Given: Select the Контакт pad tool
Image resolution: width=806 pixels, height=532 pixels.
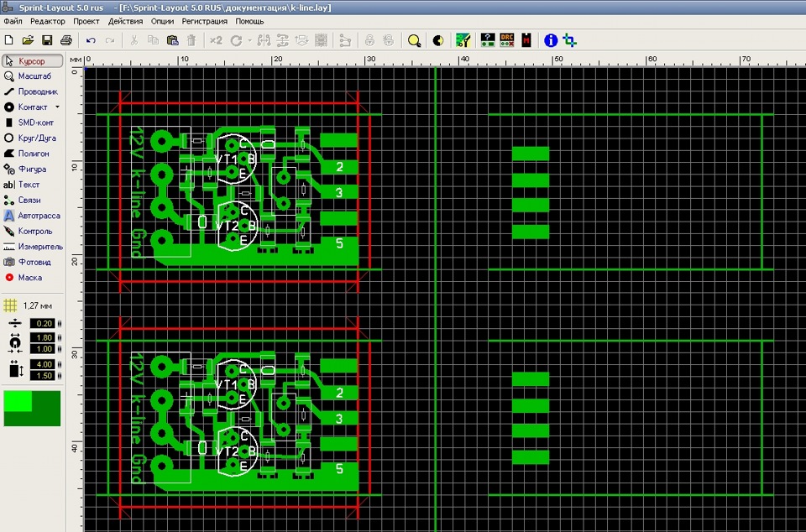Looking at the screenshot, I should coord(27,107).
